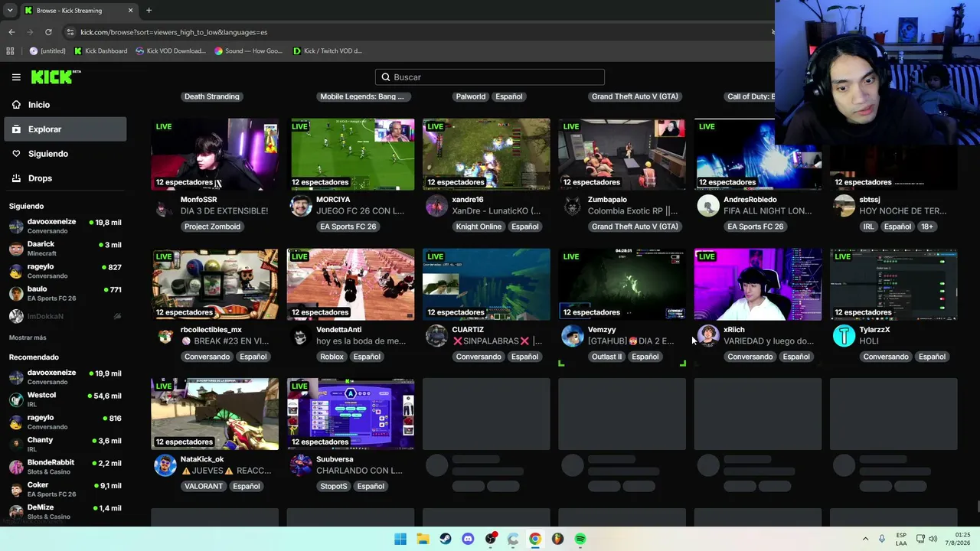Click the Knight Online category tag
Viewport: 980px width, 551px height.
[479, 227]
